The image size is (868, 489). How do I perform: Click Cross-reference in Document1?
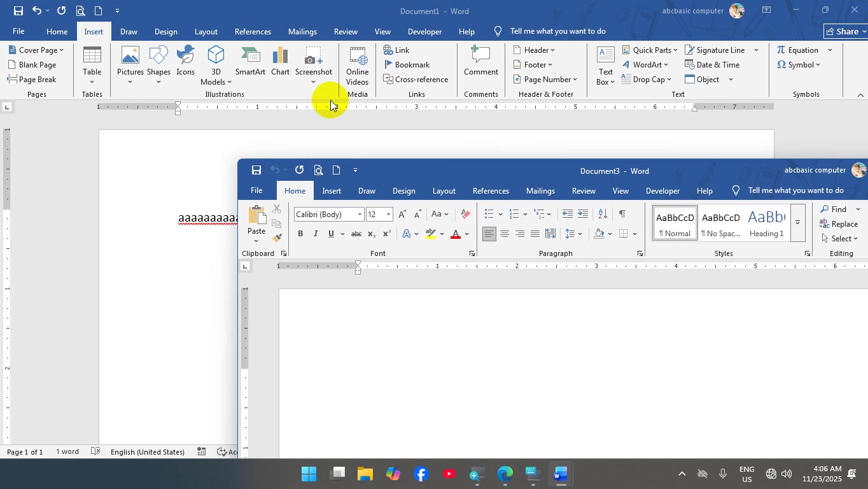[x=416, y=80]
